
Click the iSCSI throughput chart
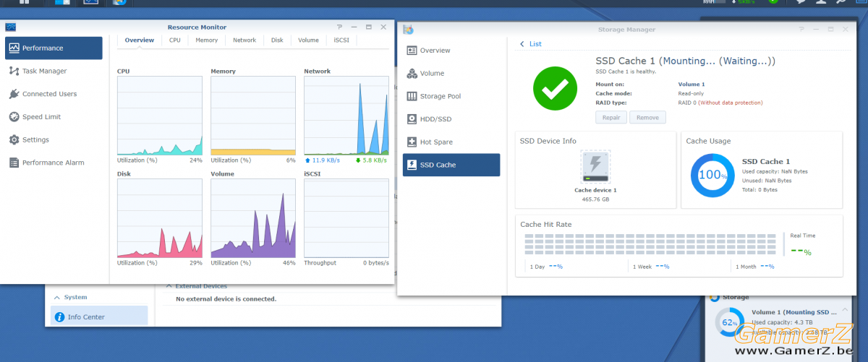[346, 218]
